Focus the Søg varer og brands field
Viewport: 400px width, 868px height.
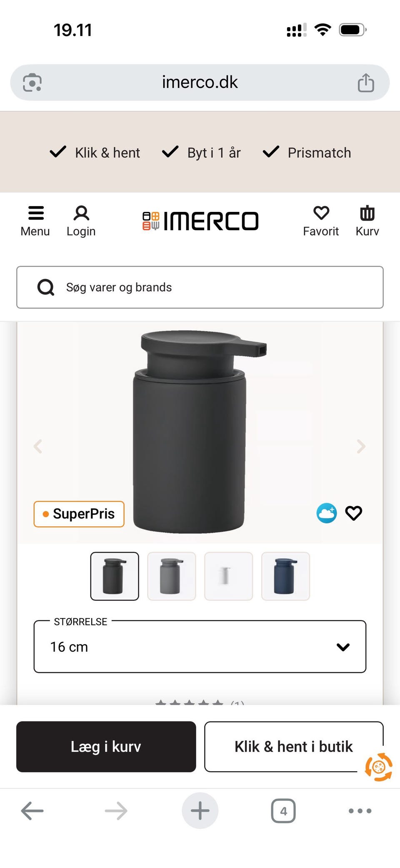200,287
